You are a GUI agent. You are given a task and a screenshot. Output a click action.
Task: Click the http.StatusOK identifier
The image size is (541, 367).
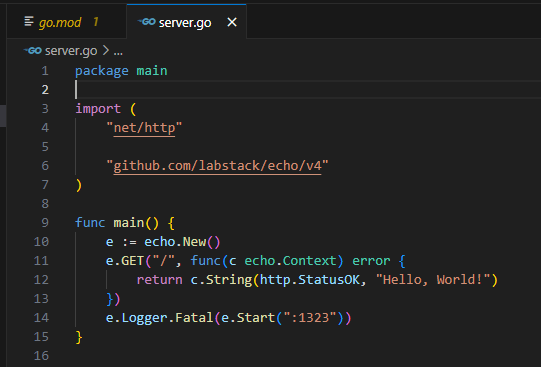pyautogui.click(x=309, y=279)
